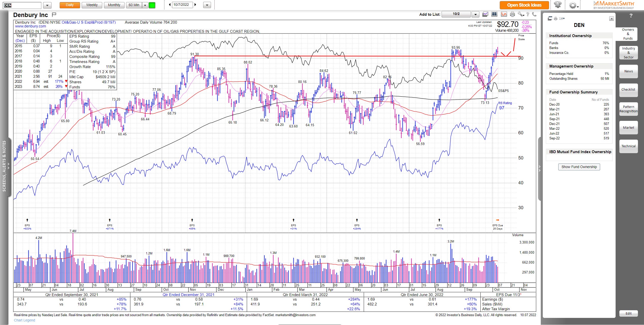Click the print icon in the DEN side panel

555,18
